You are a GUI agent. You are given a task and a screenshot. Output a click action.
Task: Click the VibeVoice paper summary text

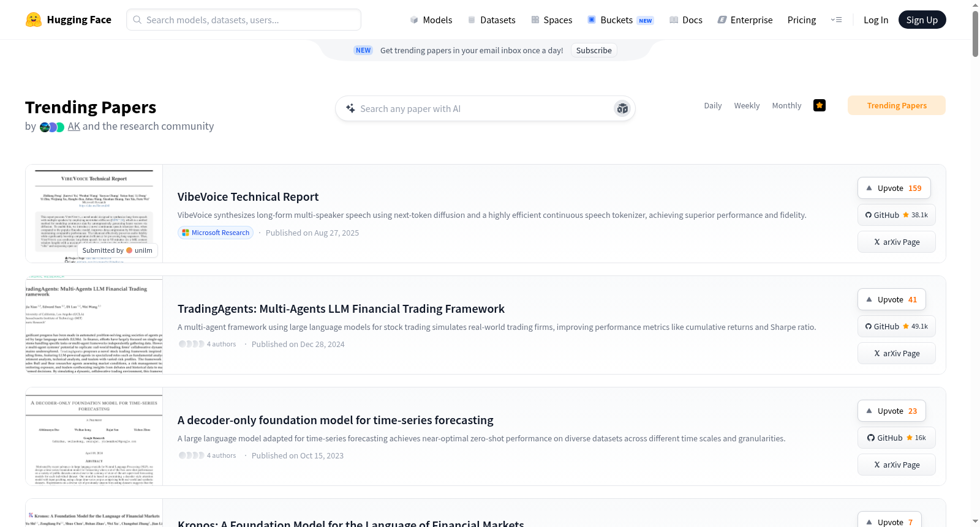coord(492,215)
